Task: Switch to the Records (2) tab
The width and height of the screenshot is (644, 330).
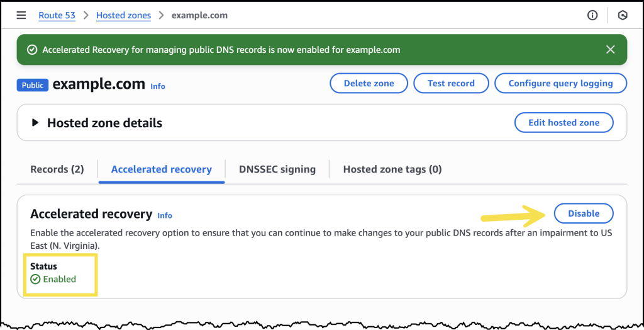Action: [57, 169]
